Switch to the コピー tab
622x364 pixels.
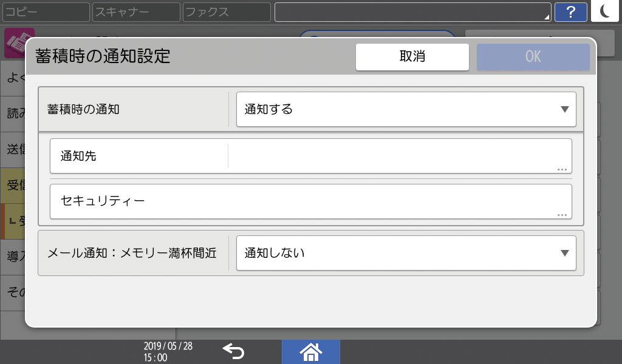(x=46, y=12)
